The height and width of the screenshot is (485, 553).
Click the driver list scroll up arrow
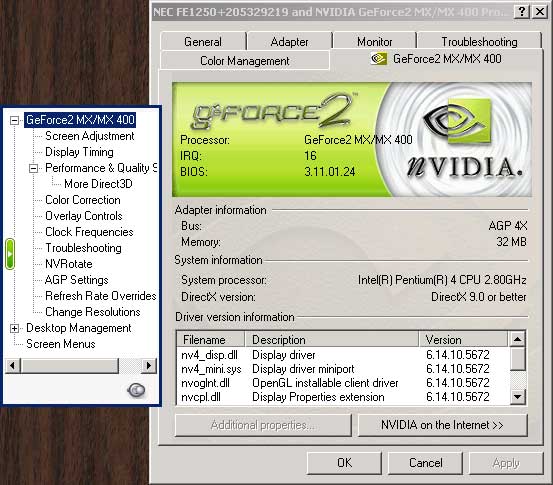tap(517, 339)
